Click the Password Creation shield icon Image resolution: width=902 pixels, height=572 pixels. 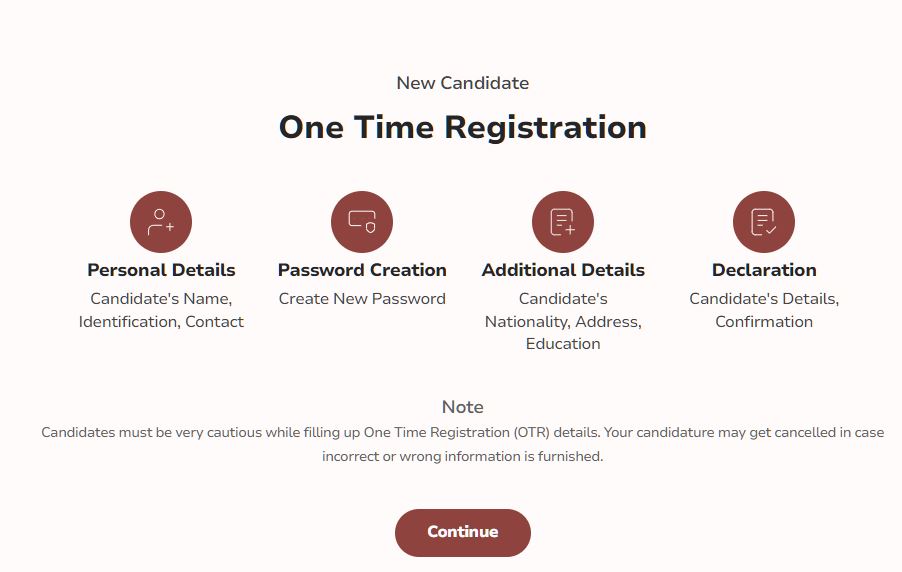coord(362,222)
